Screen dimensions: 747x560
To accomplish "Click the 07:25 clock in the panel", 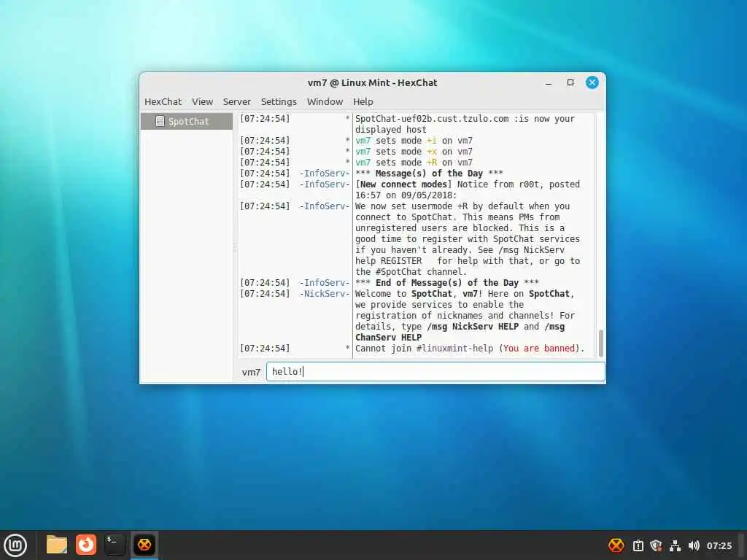I will coord(719,545).
